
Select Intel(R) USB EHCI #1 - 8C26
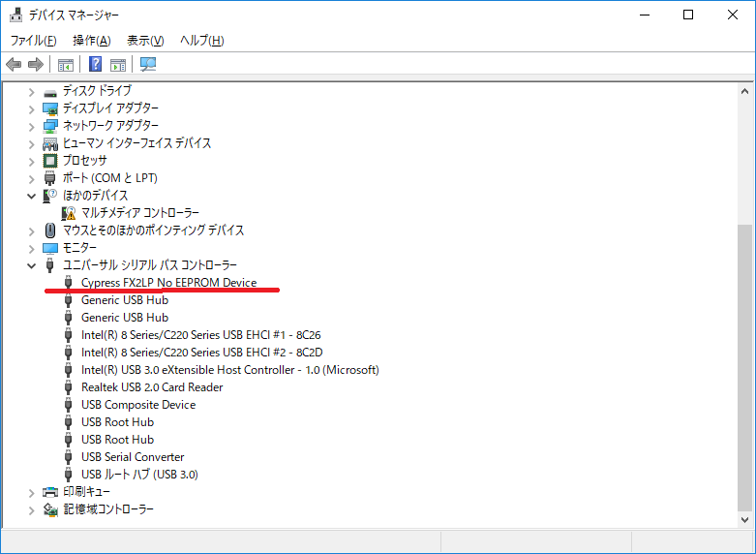pyautogui.click(x=201, y=334)
